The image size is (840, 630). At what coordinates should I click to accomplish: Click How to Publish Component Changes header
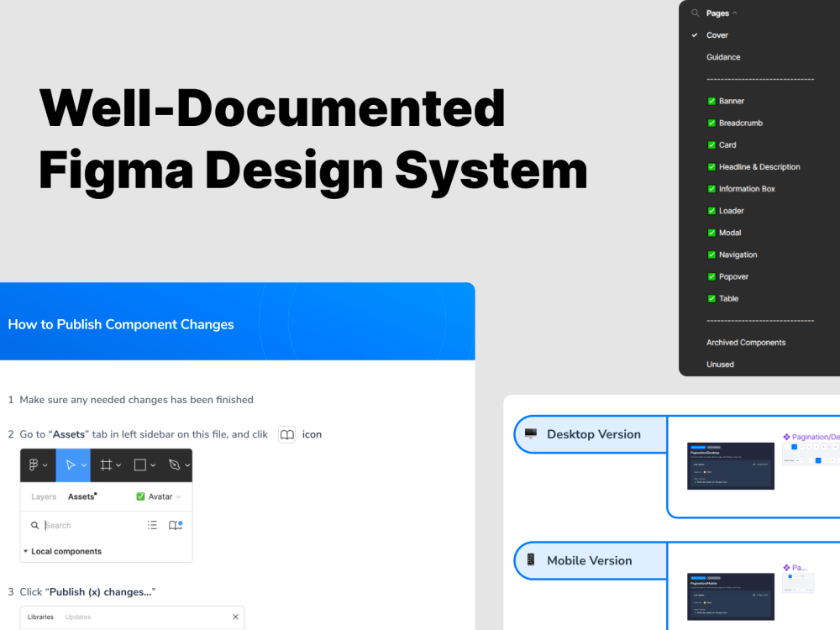click(120, 324)
